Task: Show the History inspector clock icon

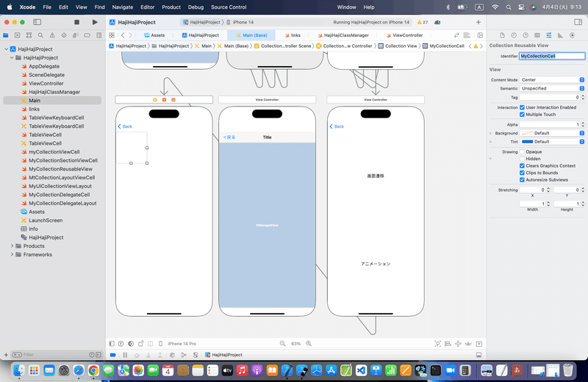Action: point(514,35)
